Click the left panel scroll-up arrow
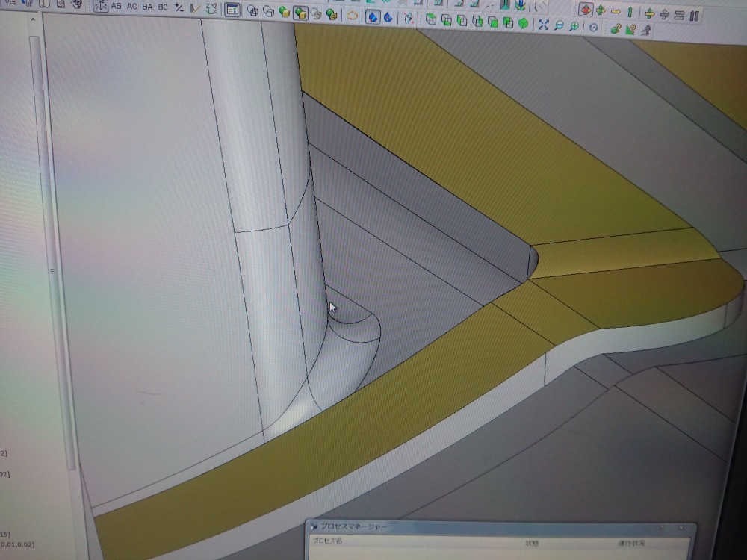Image resolution: width=747 pixels, height=560 pixels. [33, 19]
